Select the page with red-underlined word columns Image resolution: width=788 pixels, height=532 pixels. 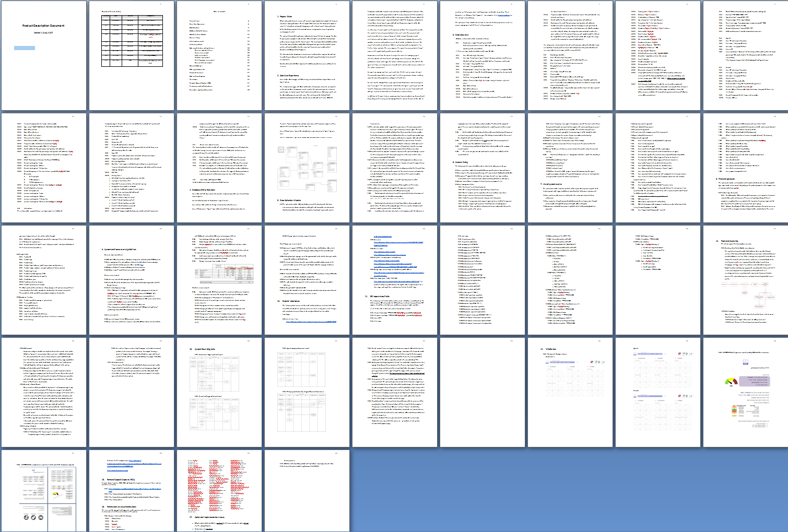(219, 491)
